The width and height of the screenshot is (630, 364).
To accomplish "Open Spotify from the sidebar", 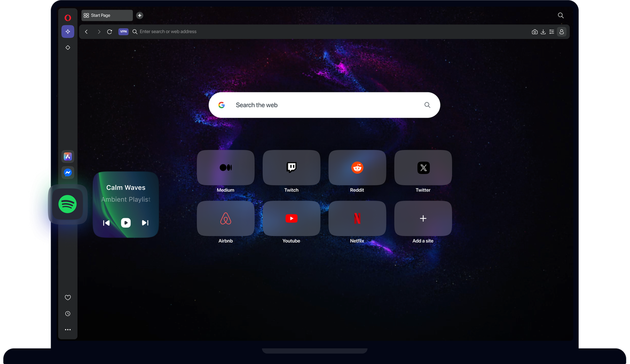I will coord(68,204).
